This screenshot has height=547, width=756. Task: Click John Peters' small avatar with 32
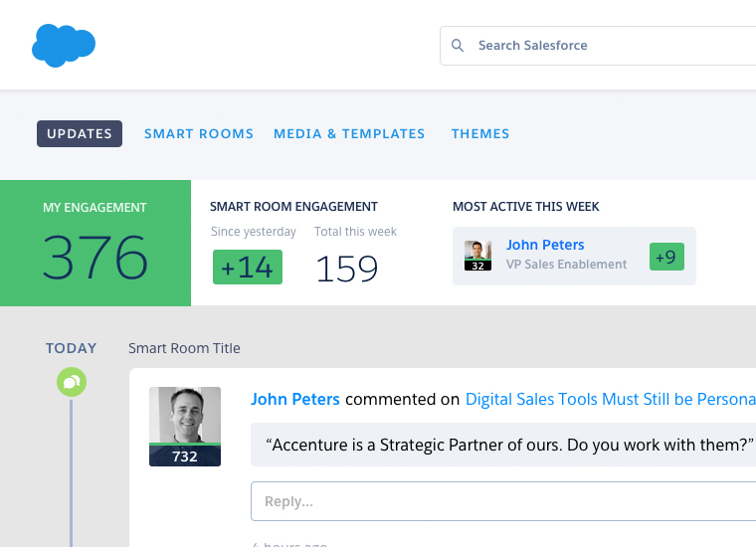click(477, 256)
